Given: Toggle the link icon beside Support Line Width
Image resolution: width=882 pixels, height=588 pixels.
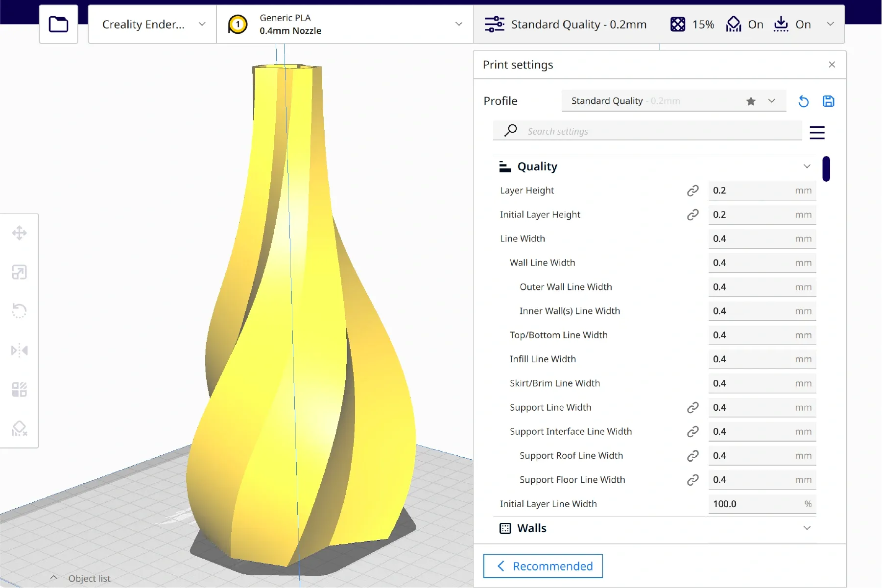Looking at the screenshot, I should tap(692, 407).
